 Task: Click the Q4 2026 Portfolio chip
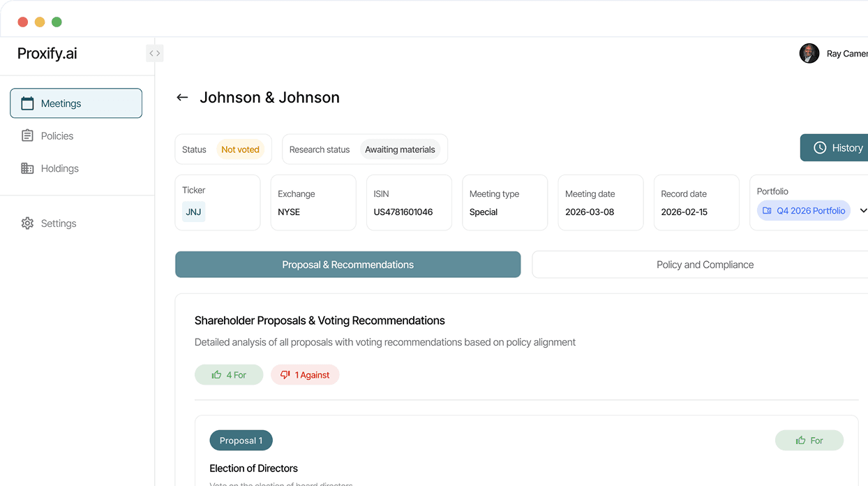[x=804, y=210]
